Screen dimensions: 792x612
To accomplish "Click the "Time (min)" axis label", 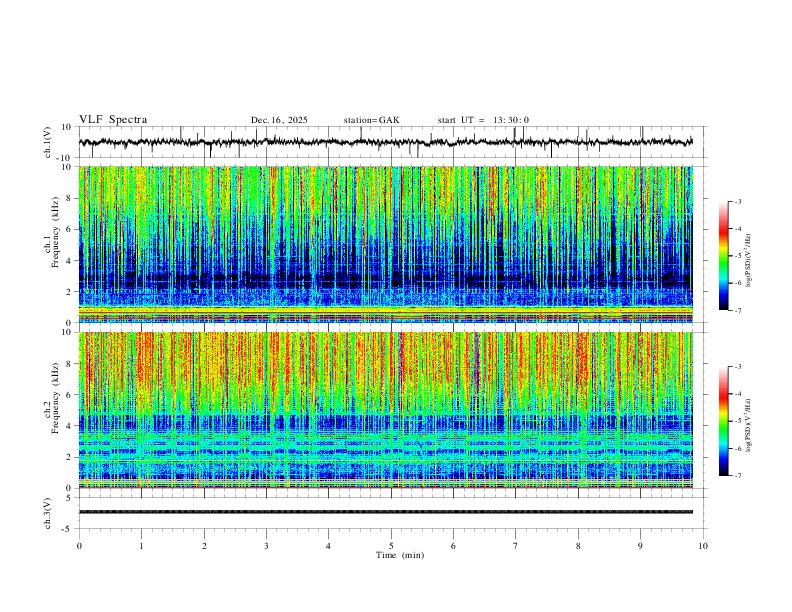I will coord(400,555).
